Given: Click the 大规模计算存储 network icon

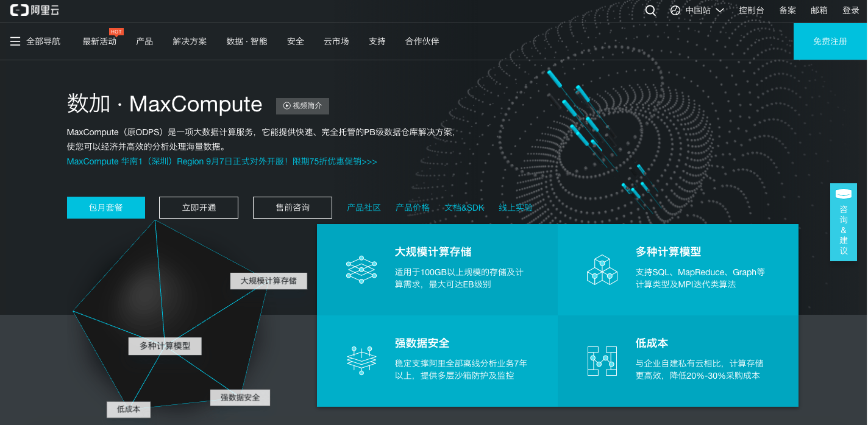Looking at the screenshot, I should click(361, 270).
